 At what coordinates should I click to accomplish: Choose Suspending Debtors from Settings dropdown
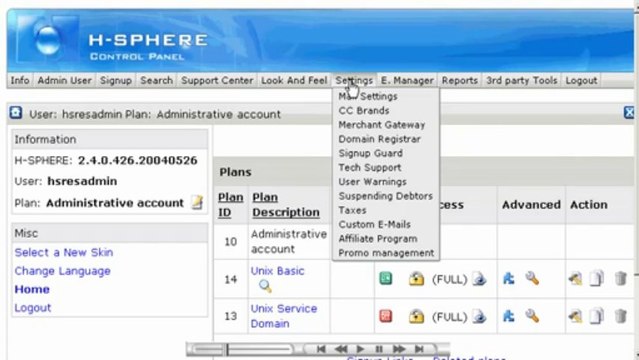pyautogui.click(x=386, y=196)
